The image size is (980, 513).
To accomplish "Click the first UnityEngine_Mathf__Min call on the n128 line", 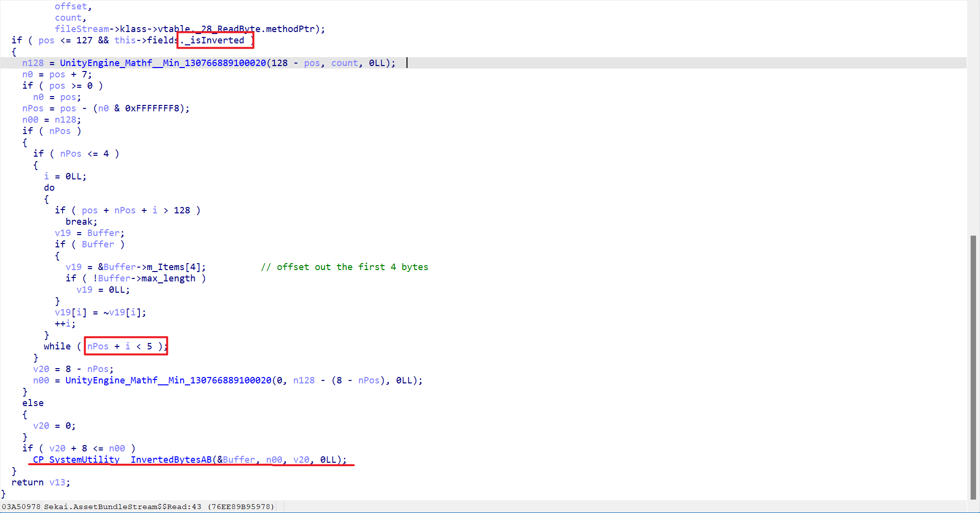I will pyautogui.click(x=163, y=63).
